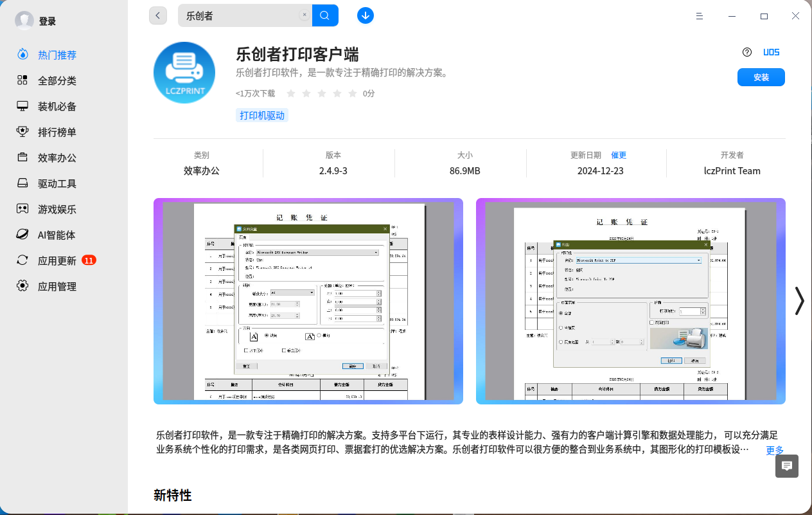Open 热门推荐 in the sidebar

pos(57,55)
